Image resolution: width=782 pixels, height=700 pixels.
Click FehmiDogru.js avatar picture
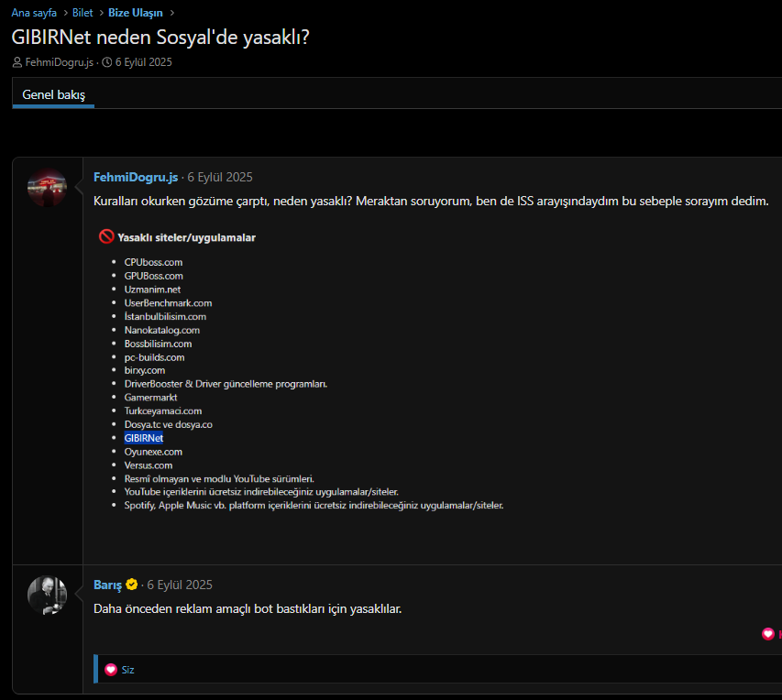[x=48, y=188]
